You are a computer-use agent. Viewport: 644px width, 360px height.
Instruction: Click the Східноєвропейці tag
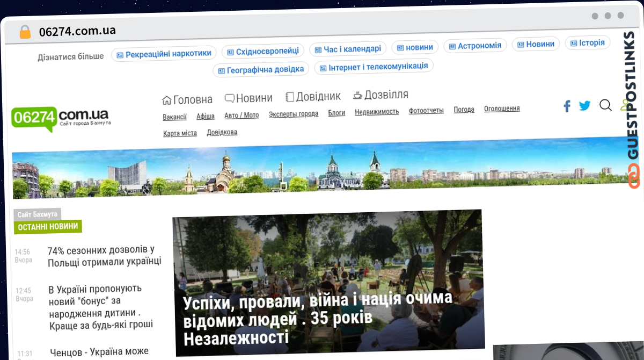click(263, 51)
